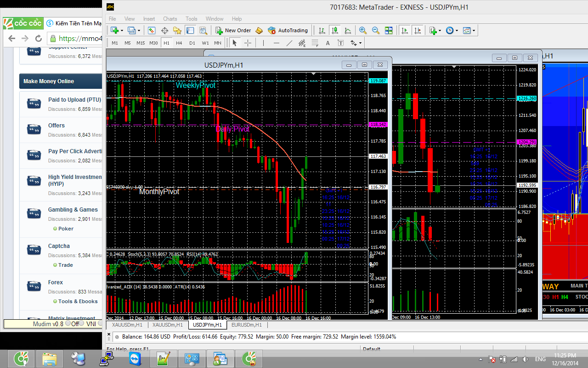Zoom in on the chart
Viewport: 588px width, 368px height.
pyautogui.click(x=363, y=30)
